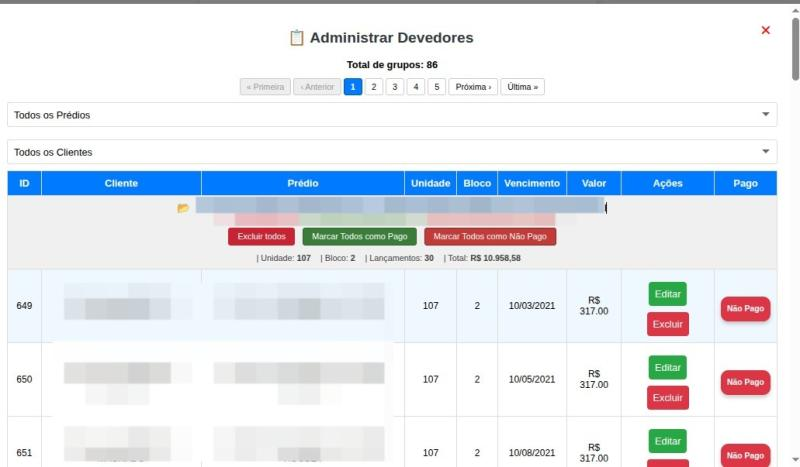
Task: Click the R$ 317.00 value in row 650
Action: (x=594, y=379)
